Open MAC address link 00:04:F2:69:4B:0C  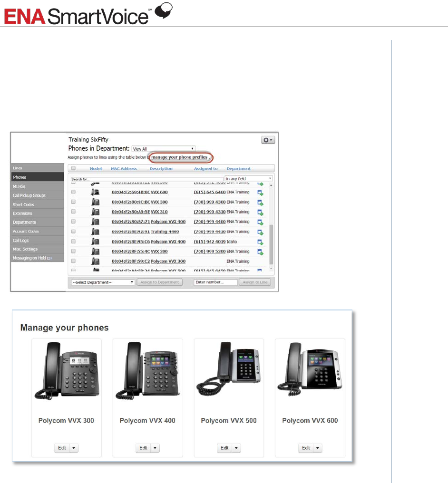click(131, 192)
